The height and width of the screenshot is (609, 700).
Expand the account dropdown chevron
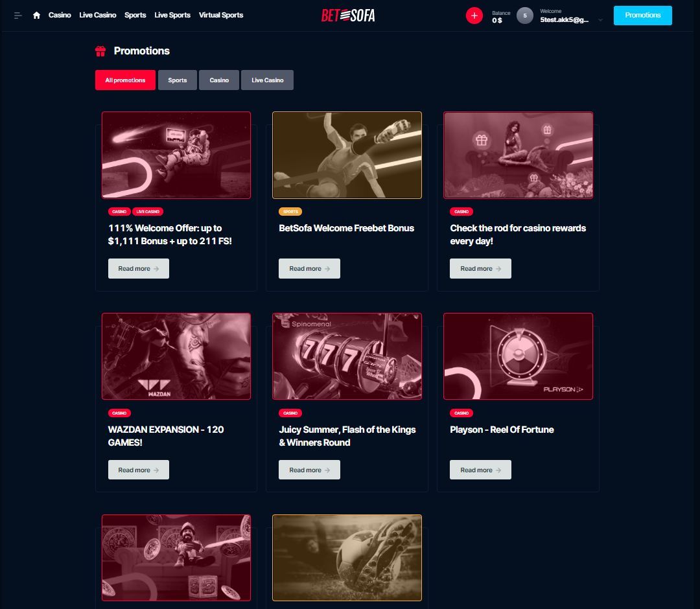[x=600, y=20]
